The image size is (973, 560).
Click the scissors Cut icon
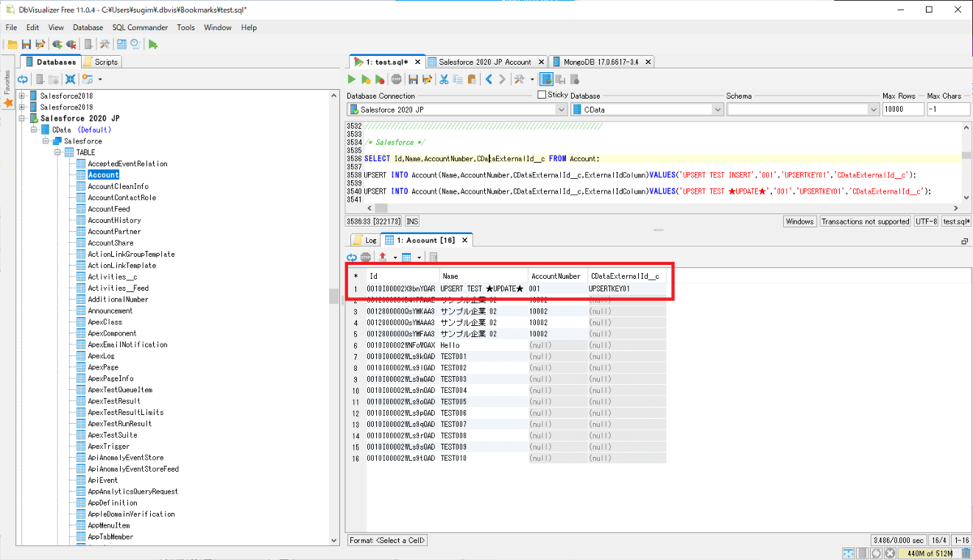click(444, 79)
